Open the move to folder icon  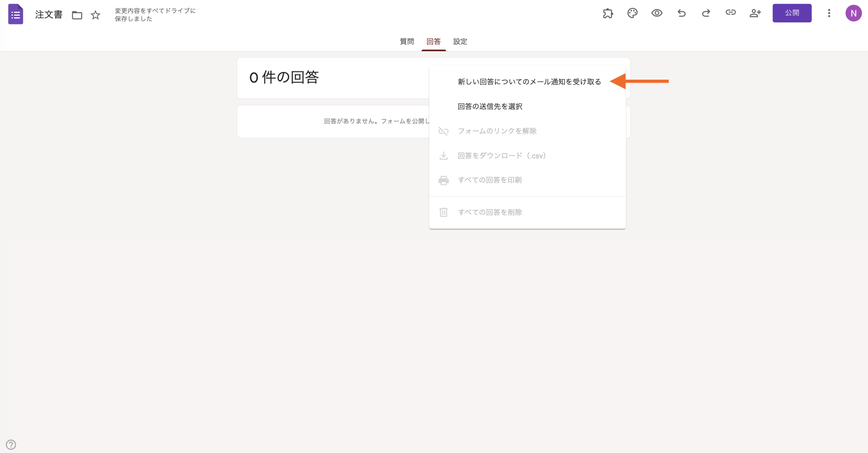pos(77,15)
